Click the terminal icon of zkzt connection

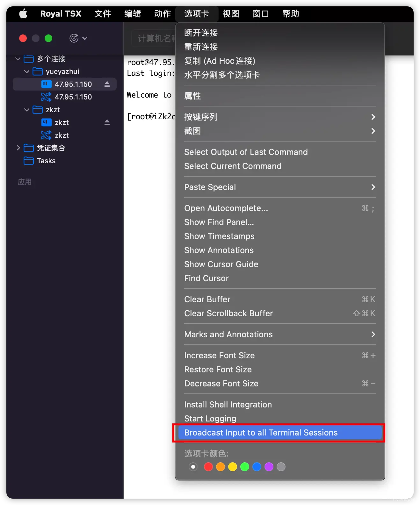47,122
